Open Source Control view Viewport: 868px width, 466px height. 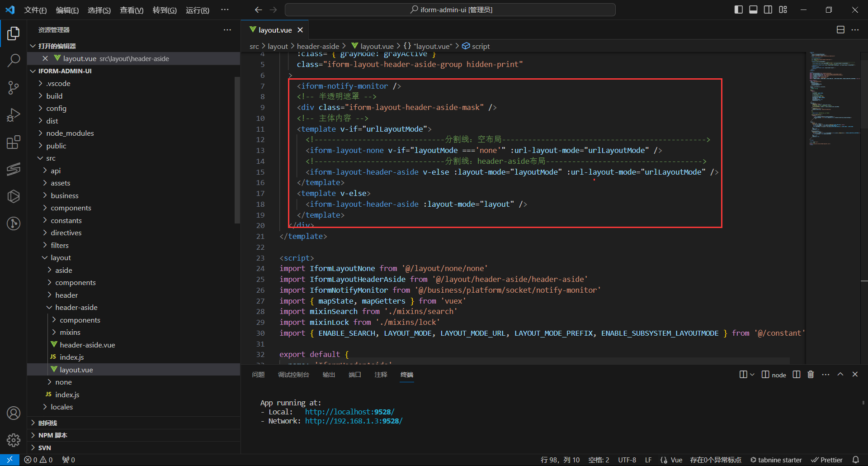tap(14, 88)
